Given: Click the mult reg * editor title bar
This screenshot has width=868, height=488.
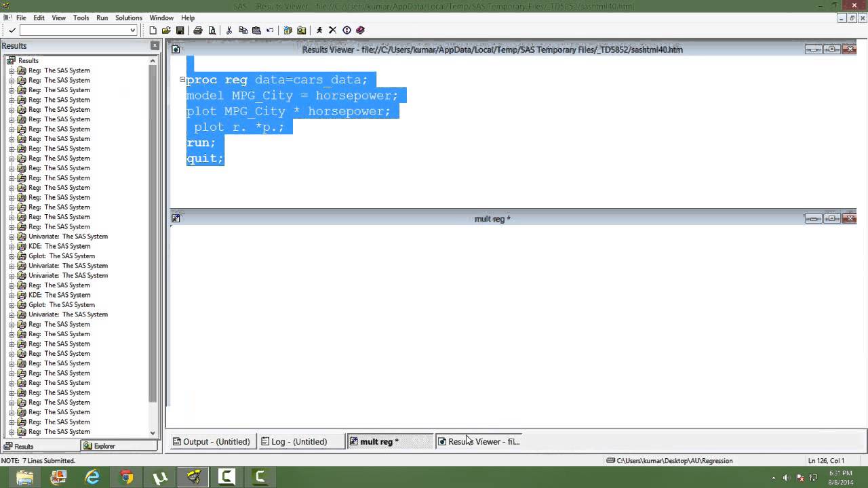Looking at the screenshot, I should point(492,219).
